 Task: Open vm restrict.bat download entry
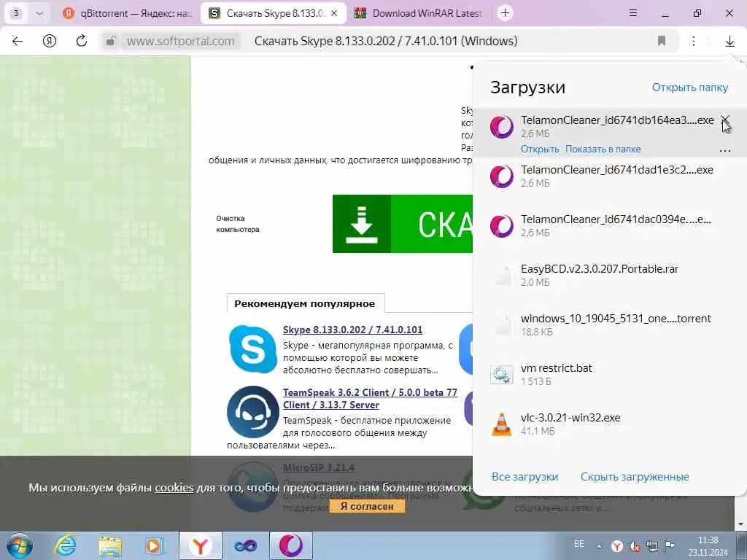coord(610,374)
